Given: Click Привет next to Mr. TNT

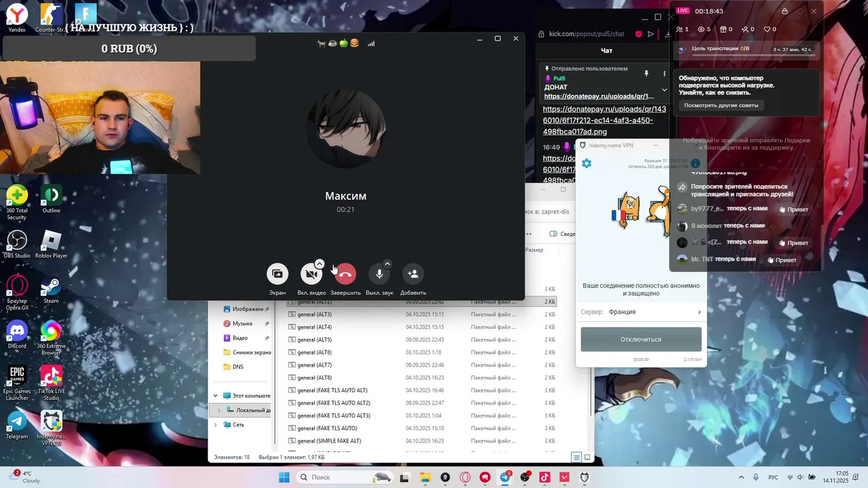Looking at the screenshot, I should click(x=782, y=260).
